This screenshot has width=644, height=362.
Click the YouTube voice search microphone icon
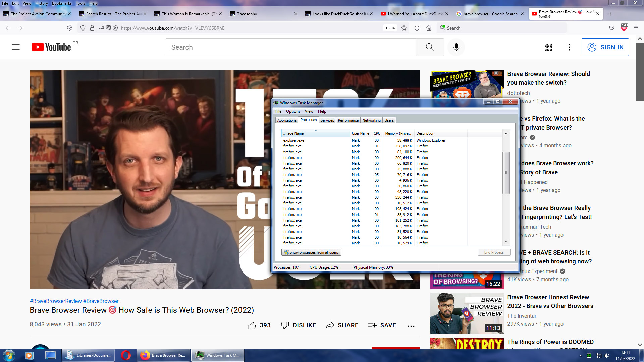pyautogui.click(x=456, y=47)
